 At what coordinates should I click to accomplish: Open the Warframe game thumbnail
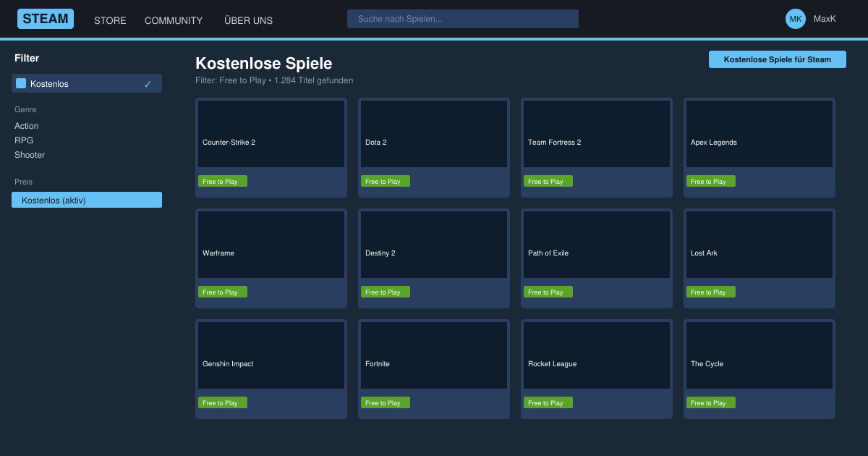click(x=271, y=245)
